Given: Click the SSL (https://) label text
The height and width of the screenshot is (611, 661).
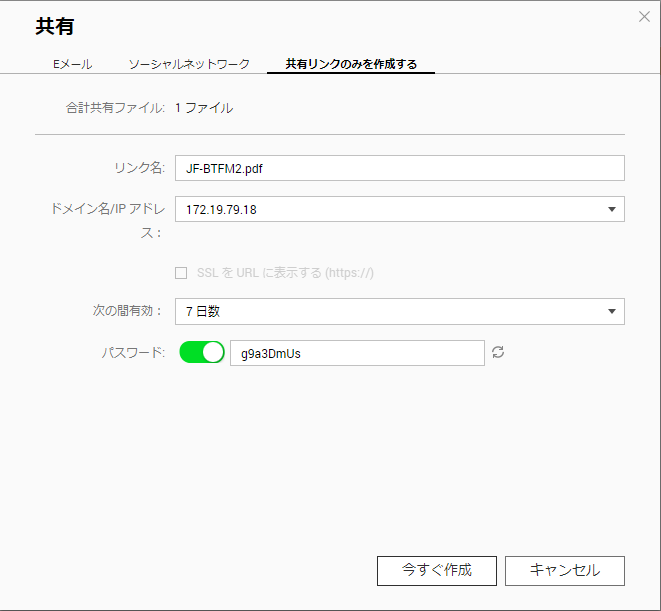Looking at the screenshot, I should click(285, 273).
